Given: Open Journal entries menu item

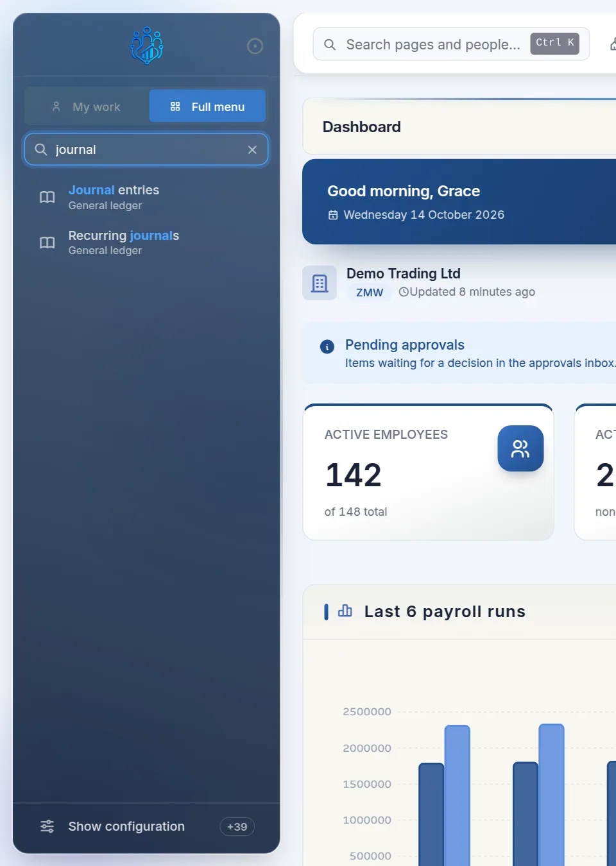Looking at the screenshot, I should pyautogui.click(x=146, y=197).
